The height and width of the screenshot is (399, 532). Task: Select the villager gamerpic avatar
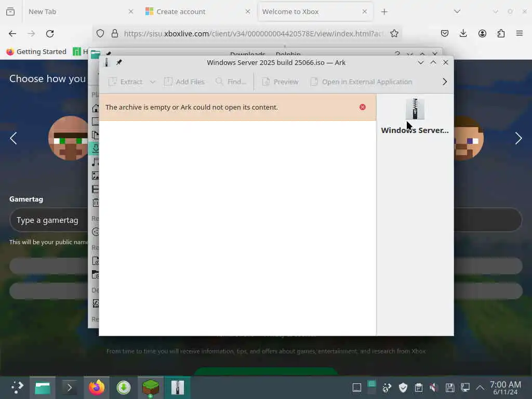tap(69, 138)
